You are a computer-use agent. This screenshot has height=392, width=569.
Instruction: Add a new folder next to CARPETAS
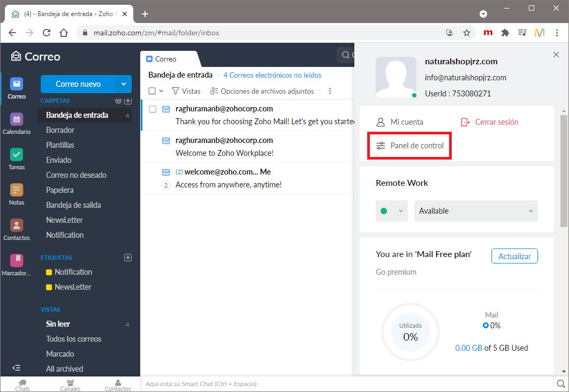point(128,101)
